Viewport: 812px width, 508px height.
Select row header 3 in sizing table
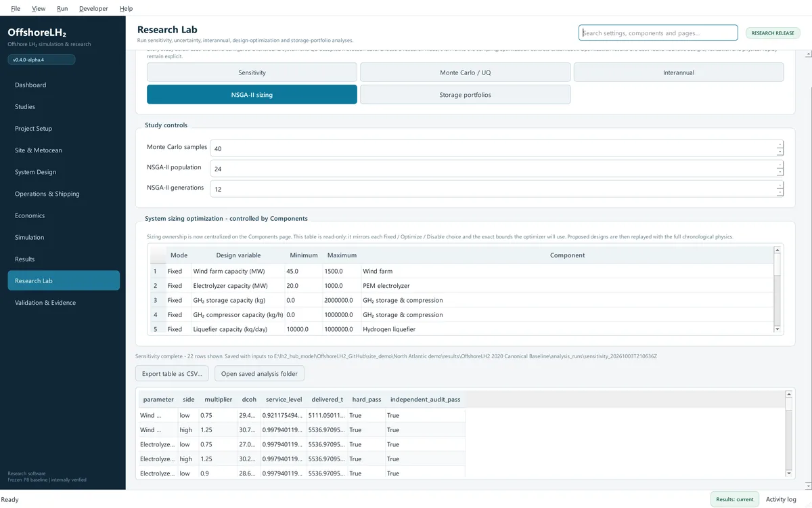(x=158, y=300)
